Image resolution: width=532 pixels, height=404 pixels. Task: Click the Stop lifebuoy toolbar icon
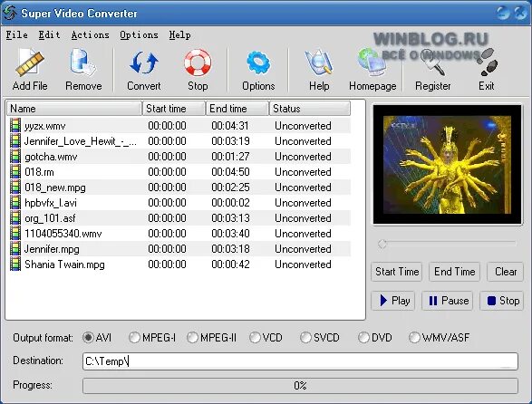198,63
